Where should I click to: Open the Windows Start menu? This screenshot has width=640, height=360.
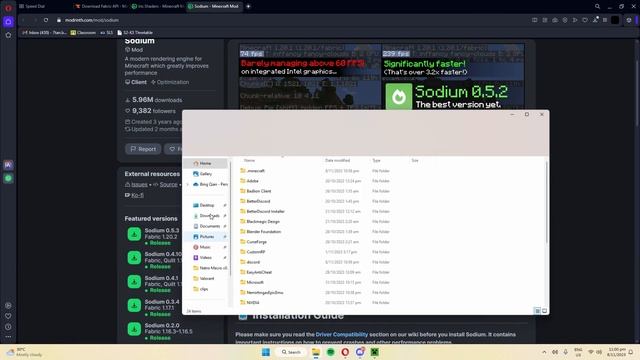pos(266,352)
